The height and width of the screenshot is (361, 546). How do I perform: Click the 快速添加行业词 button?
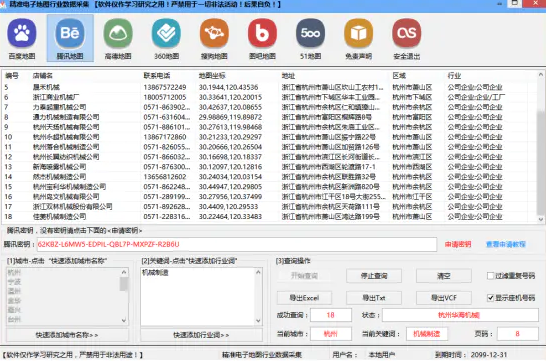pos(201,335)
